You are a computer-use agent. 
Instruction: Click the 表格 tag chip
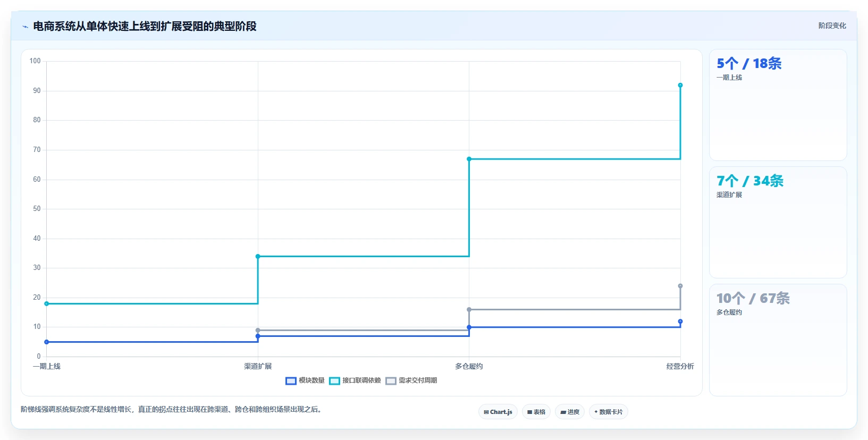[x=536, y=412]
